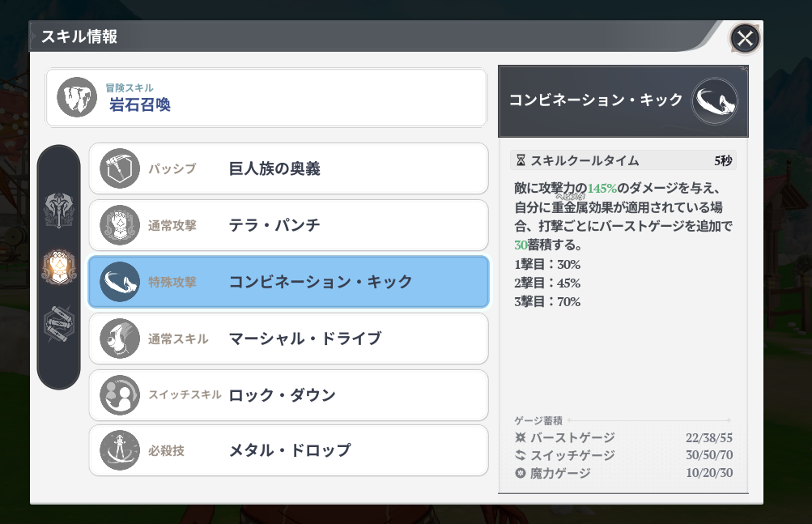The height and width of the screenshot is (524, 812).
Task: Select the glowing gauntlet emblem in the sidebar
Action: 59,268
